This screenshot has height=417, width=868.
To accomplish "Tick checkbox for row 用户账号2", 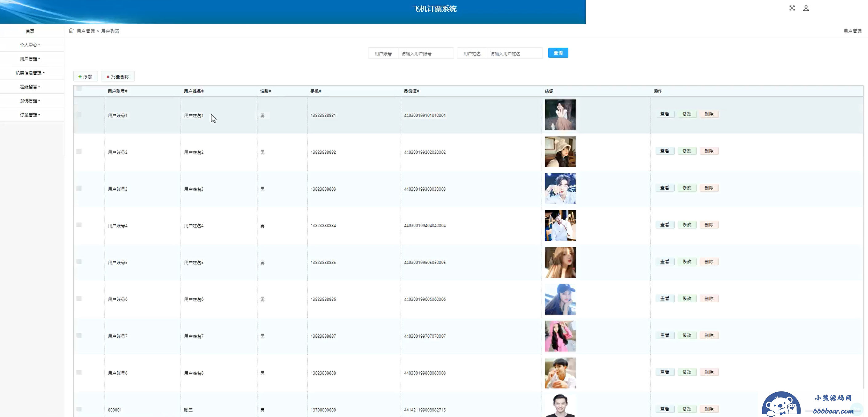I will tap(79, 151).
